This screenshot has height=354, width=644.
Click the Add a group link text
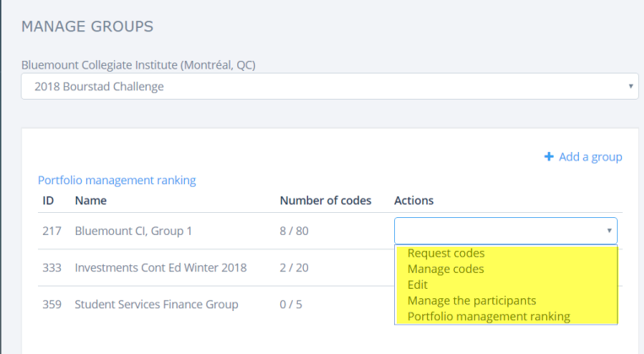pyautogui.click(x=590, y=157)
